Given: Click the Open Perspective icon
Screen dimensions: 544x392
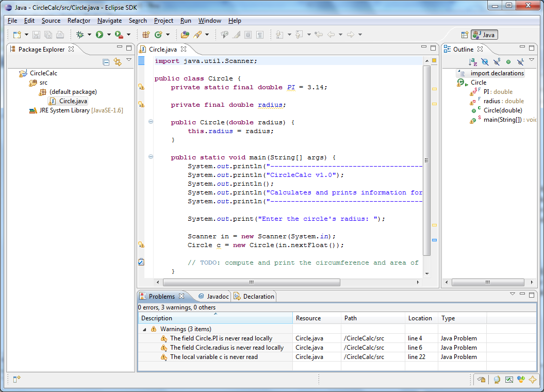Looking at the screenshot, I should tap(465, 35).
